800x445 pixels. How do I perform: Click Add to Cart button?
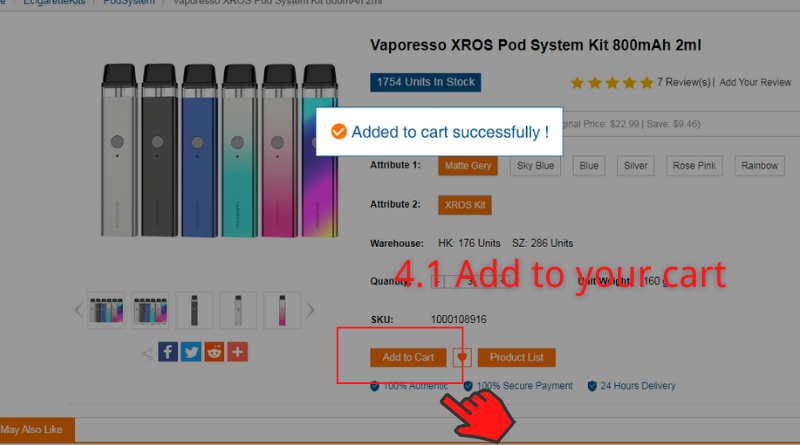tap(408, 357)
